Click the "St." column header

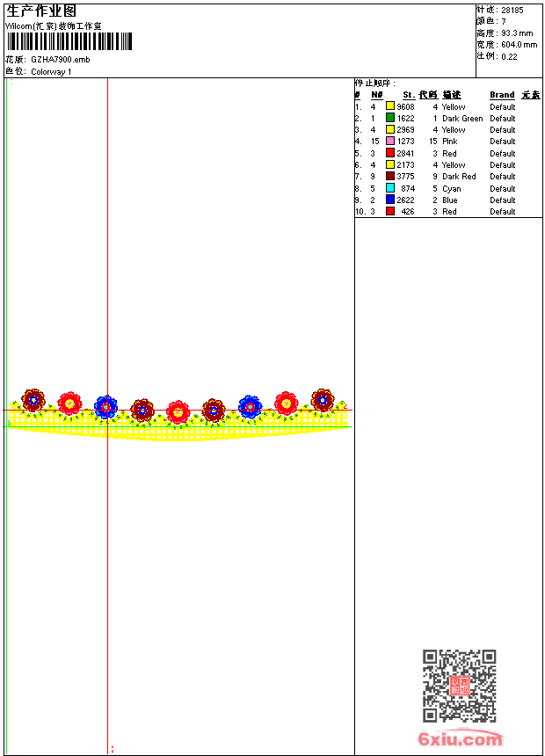[409, 95]
